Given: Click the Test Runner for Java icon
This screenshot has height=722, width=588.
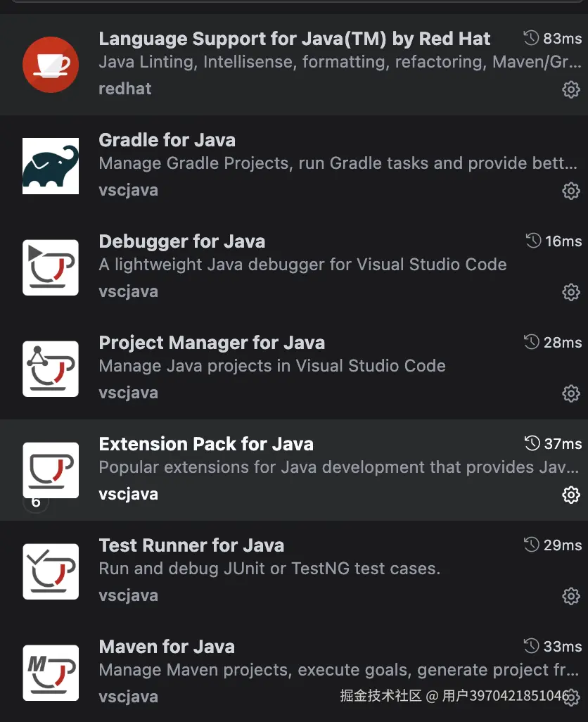Looking at the screenshot, I should (51, 571).
